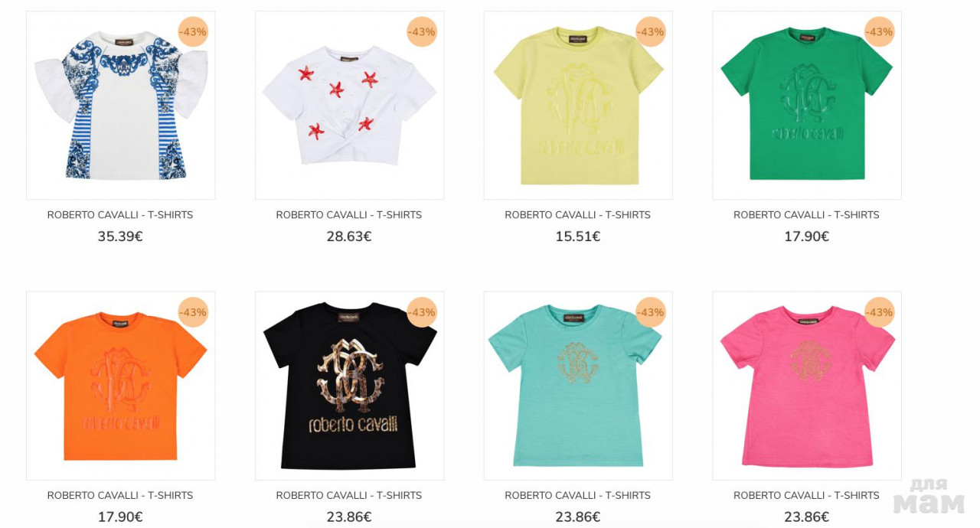The image size is (980, 528).
Task: Open the pink glitter logo t-shirt image
Action: [x=807, y=386]
